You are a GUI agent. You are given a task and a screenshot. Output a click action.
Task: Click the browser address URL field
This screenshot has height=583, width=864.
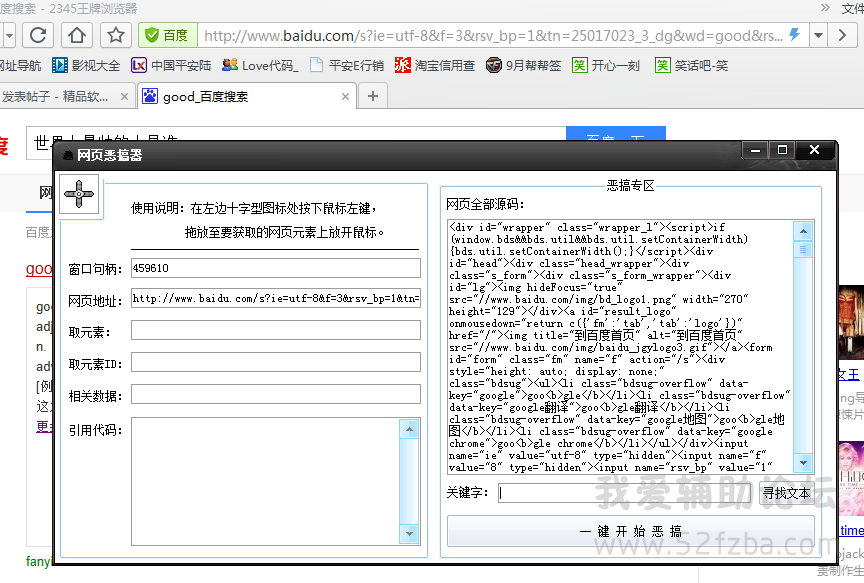(x=493, y=35)
